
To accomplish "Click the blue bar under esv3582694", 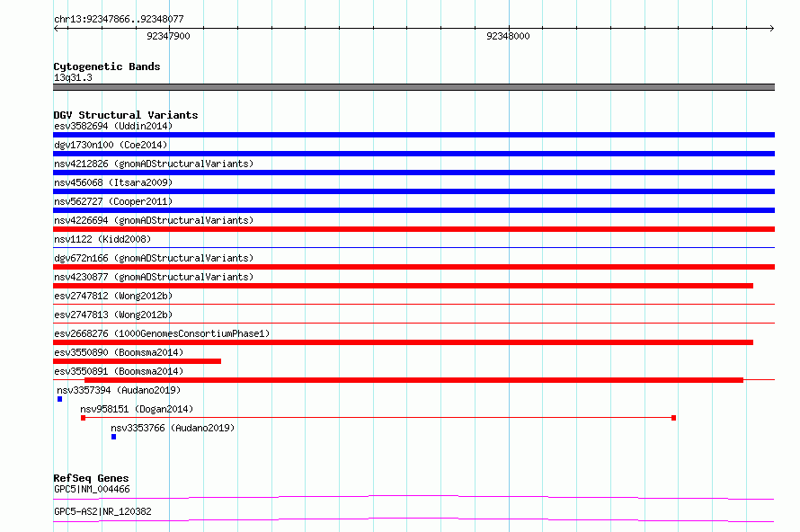I will tap(413, 135).
